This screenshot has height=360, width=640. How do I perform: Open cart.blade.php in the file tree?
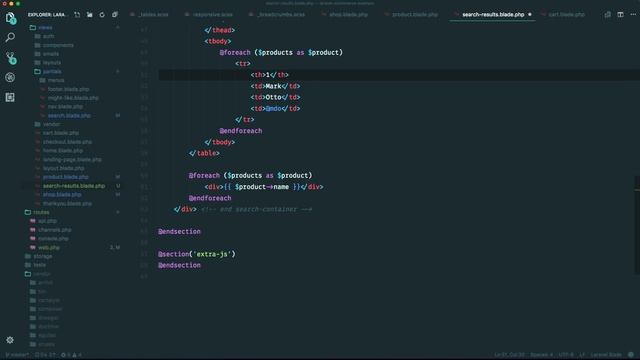tap(61, 133)
